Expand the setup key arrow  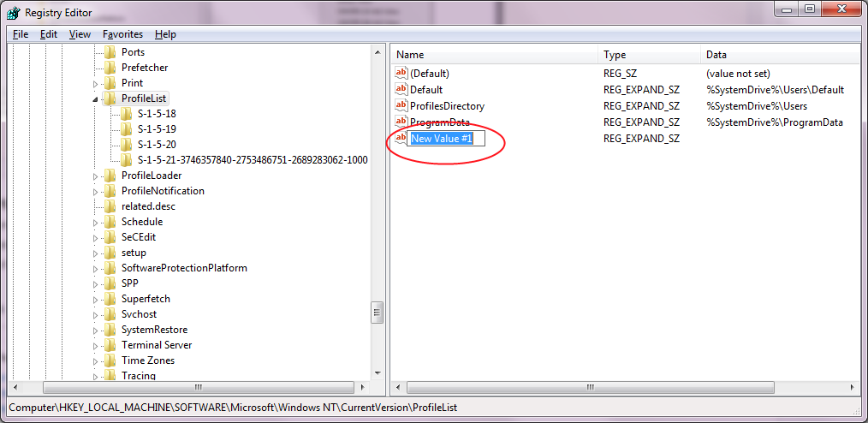(95, 253)
